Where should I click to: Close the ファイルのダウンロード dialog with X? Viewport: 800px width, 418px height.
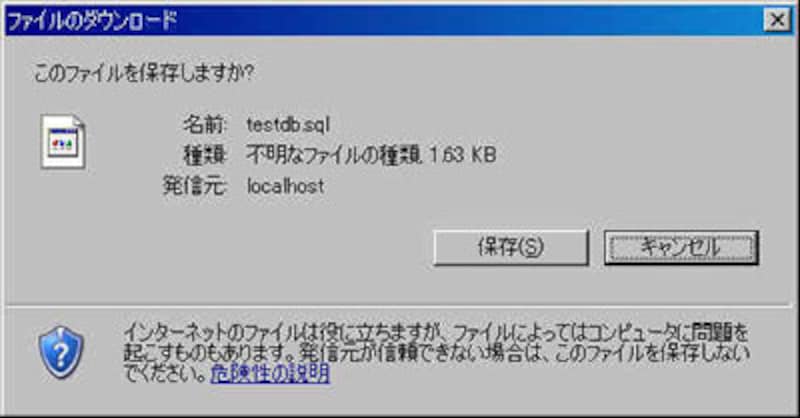(x=777, y=20)
